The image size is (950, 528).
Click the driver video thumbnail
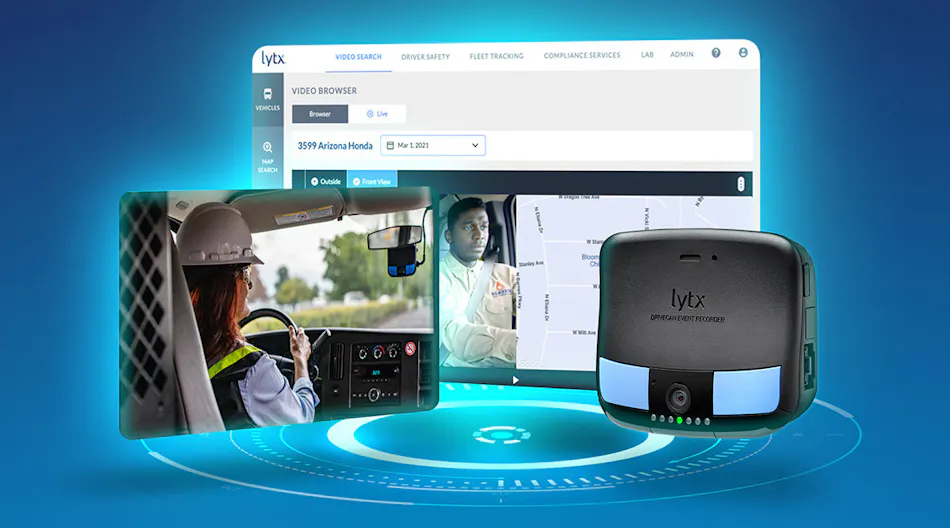click(477, 281)
